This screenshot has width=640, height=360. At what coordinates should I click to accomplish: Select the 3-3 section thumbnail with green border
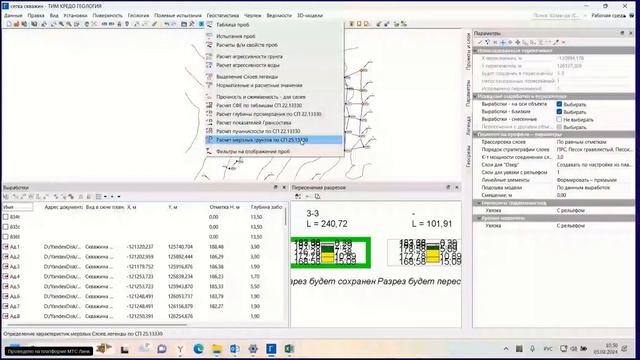click(331, 253)
